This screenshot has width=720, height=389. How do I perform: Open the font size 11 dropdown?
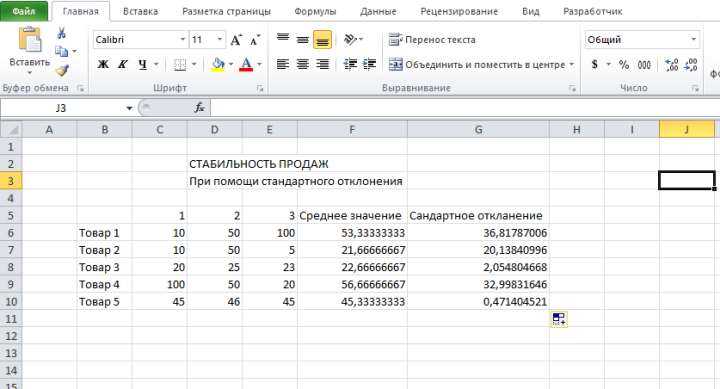[x=220, y=40]
